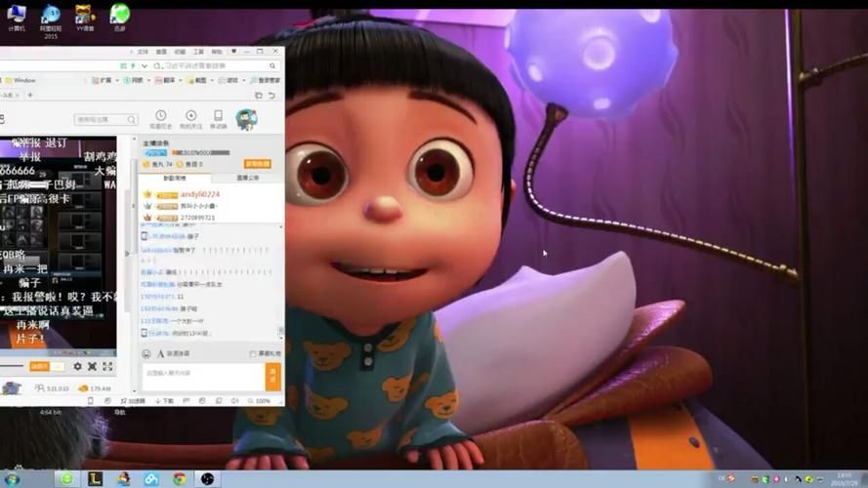Collapse the chat panel with side arrow

pyautogui.click(x=127, y=254)
